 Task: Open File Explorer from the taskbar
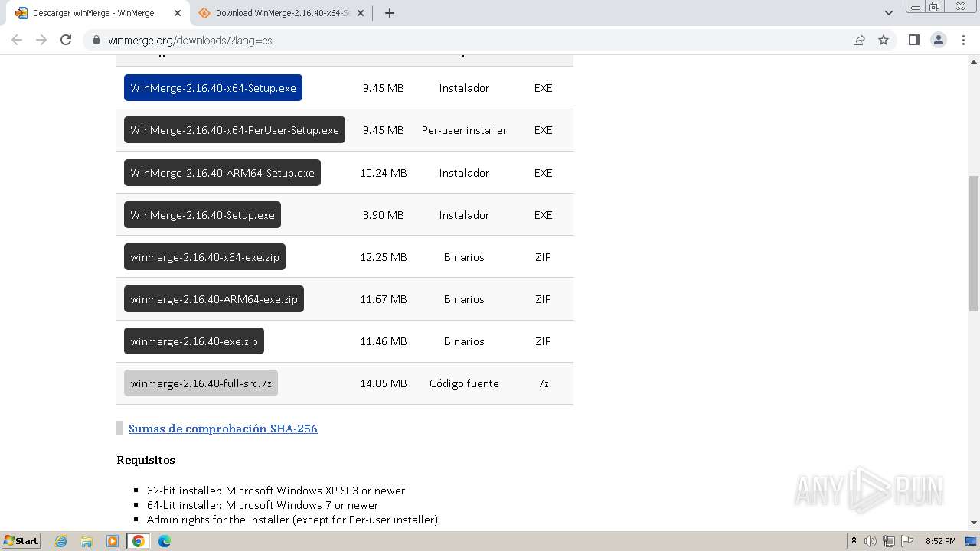[87, 541]
